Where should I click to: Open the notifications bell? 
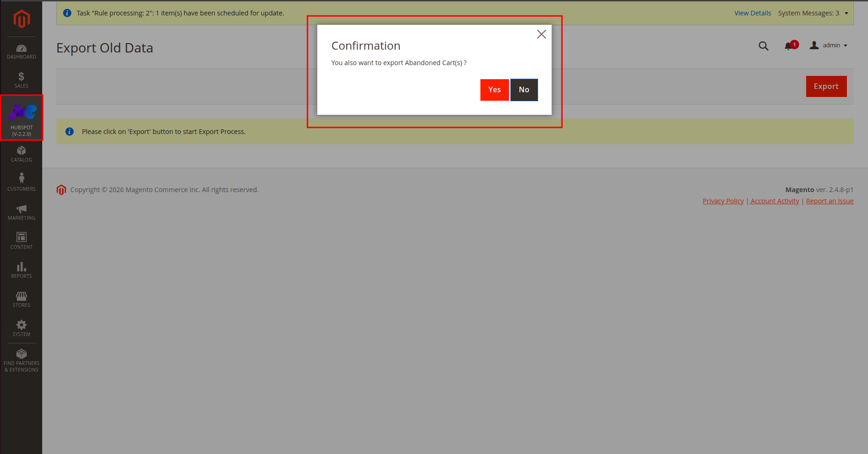click(790, 46)
